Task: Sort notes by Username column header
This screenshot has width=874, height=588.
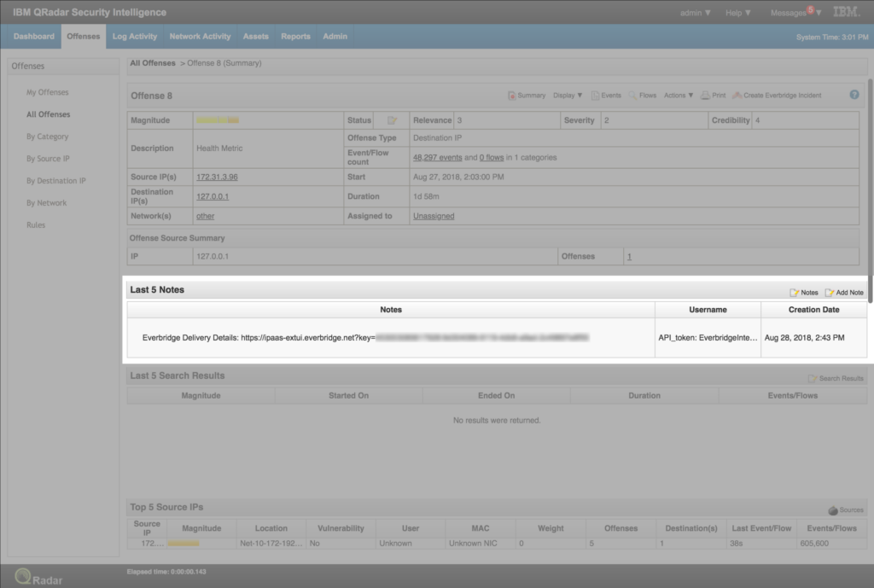Action: (708, 310)
